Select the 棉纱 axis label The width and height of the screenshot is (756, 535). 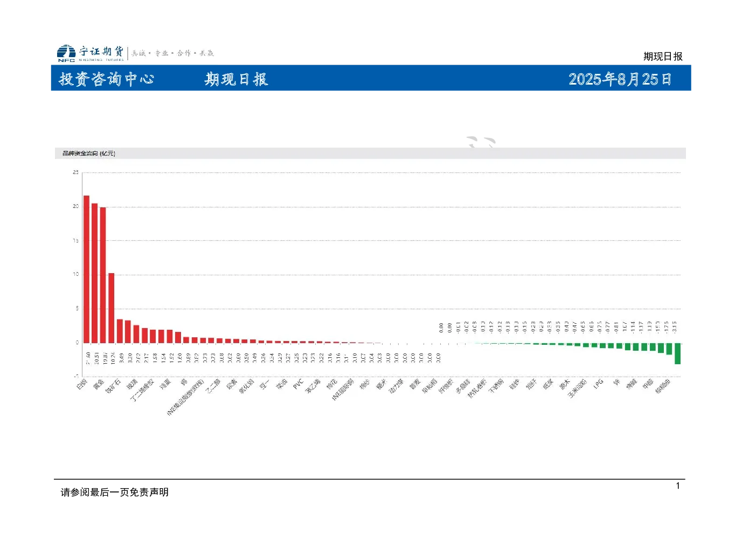(x=365, y=384)
